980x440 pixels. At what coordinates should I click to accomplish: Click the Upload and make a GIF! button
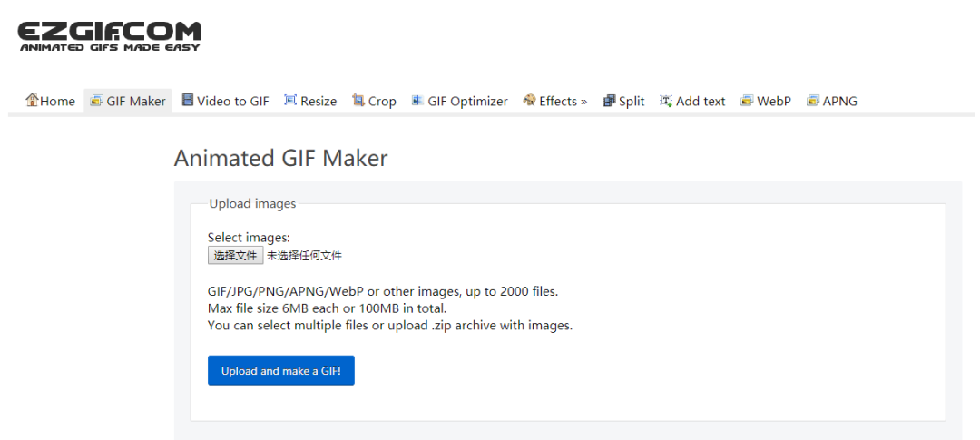(281, 371)
